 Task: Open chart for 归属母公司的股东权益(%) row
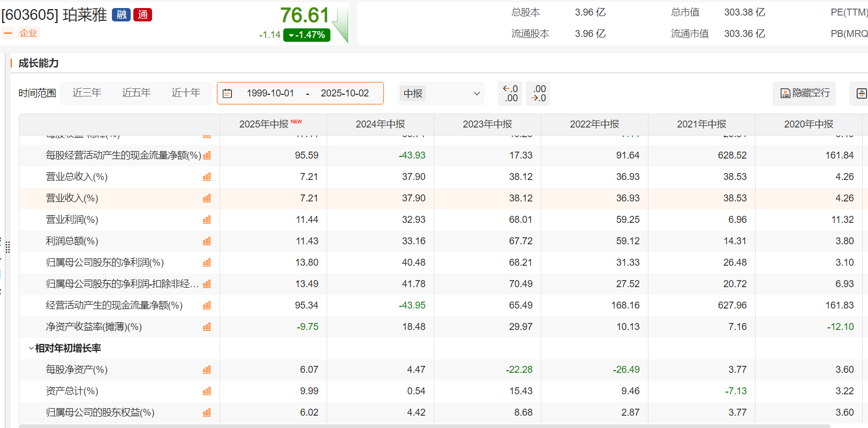(x=207, y=412)
